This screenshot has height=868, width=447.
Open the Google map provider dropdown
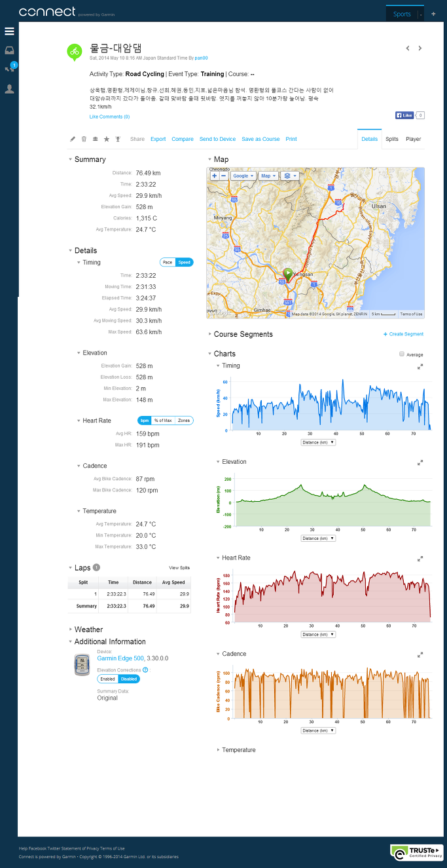click(x=243, y=176)
